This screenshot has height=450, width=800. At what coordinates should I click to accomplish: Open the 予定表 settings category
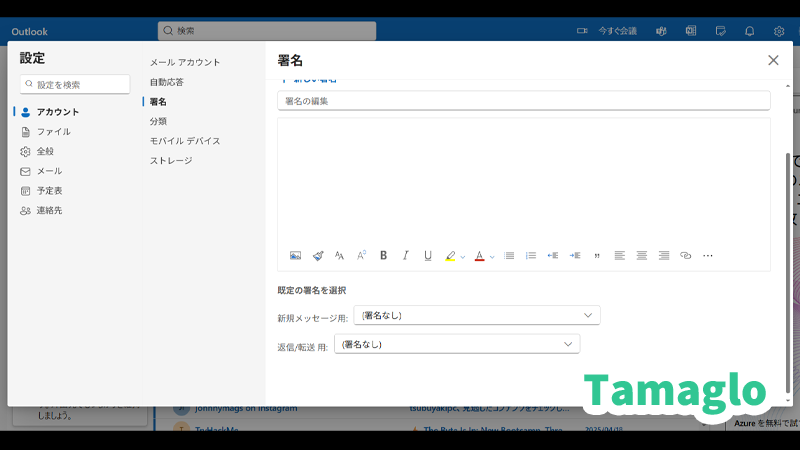[x=49, y=190]
